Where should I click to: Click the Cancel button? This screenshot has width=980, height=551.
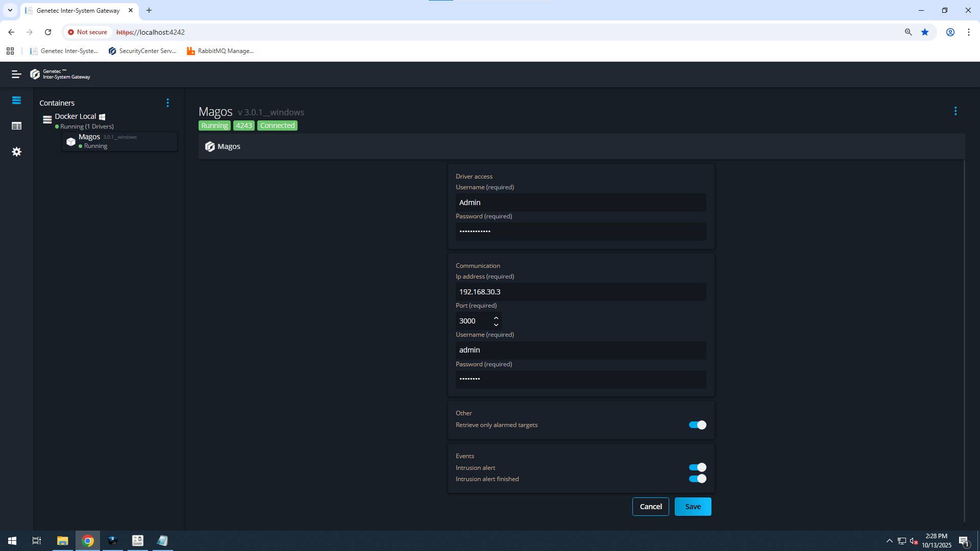click(x=650, y=507)
